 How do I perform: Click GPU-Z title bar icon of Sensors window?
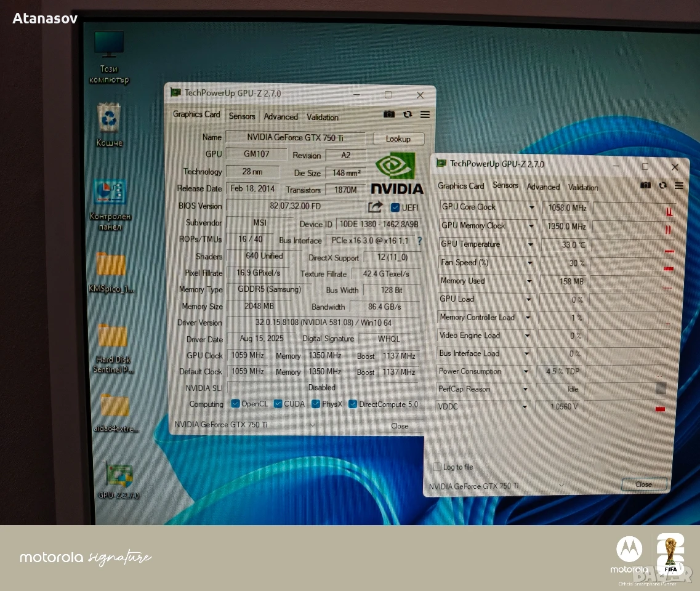(441, 163)
